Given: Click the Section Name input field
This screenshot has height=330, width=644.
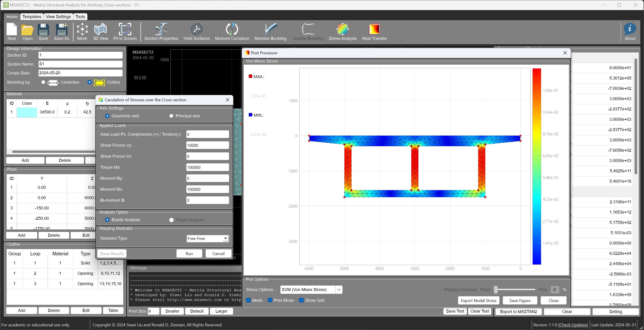Looking at the screenshot, I should [81, 64].
